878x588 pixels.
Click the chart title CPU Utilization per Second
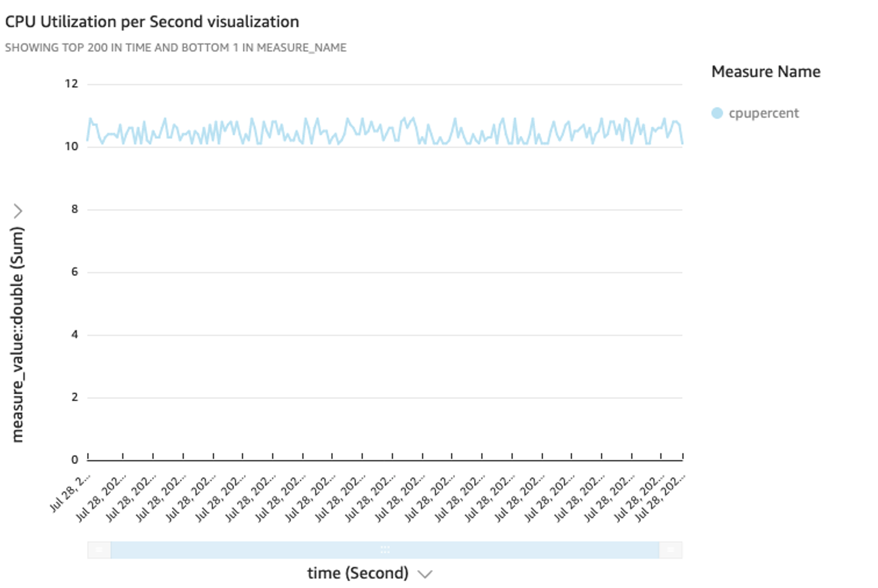(x=152, y=22)
